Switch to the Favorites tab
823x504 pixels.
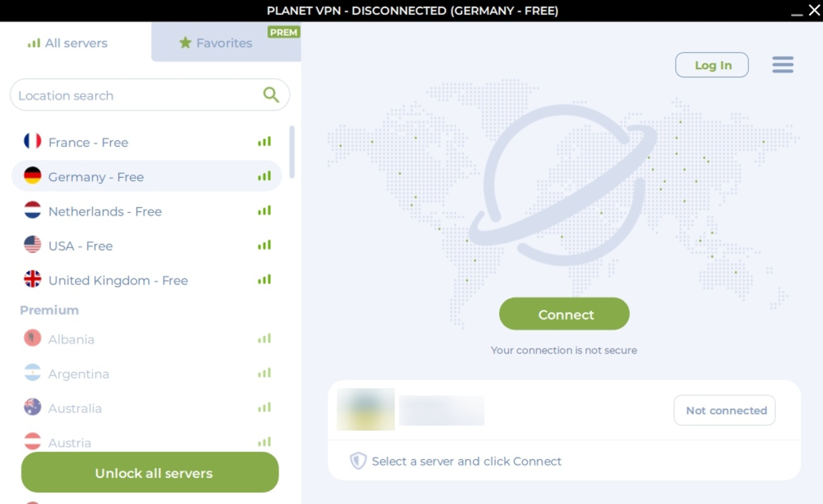pyautogui.click(x=225, y=43)
